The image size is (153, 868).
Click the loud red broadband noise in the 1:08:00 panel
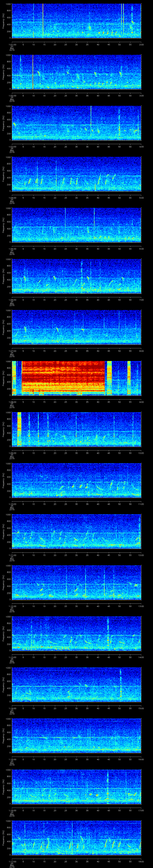point(63,378)
